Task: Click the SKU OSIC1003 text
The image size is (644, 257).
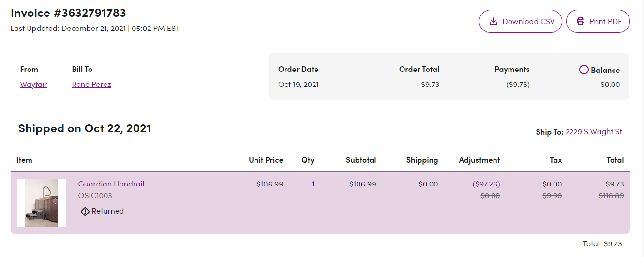Action: click(x=95, y=196)
